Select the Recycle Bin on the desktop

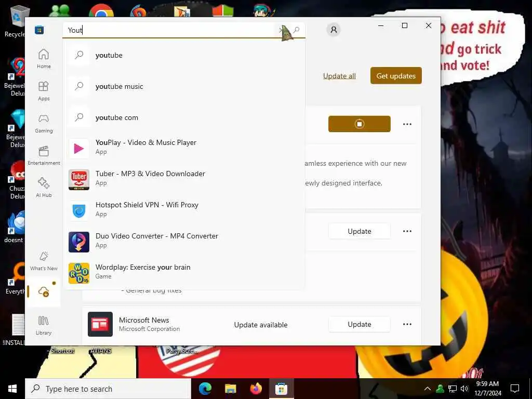(15, 21)
